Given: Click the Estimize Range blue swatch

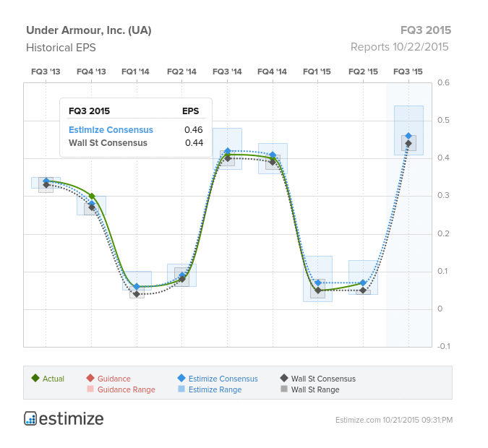Looking at the screenshot, I should 181,389.
